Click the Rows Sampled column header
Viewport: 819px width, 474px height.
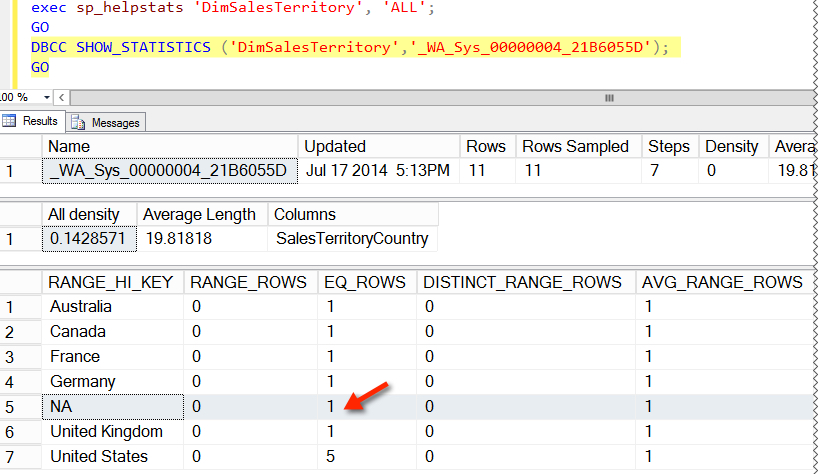pos(575,146)
